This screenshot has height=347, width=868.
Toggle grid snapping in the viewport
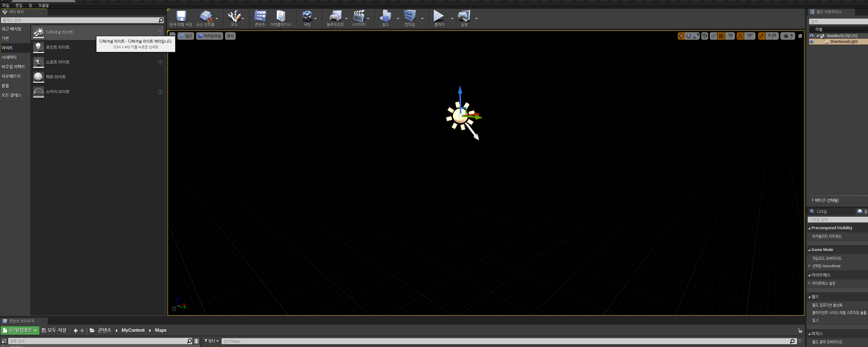point(721,36)
